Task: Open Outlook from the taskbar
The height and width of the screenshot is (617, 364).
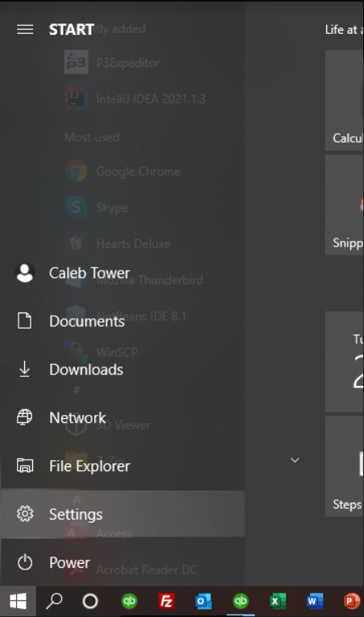Action: (203, 601)
